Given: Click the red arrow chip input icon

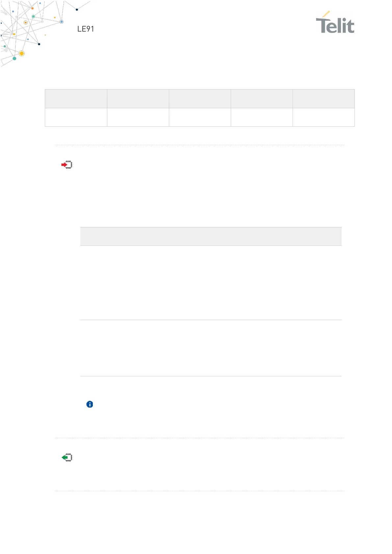Looking at the screenshot, I should coord(67,164).
